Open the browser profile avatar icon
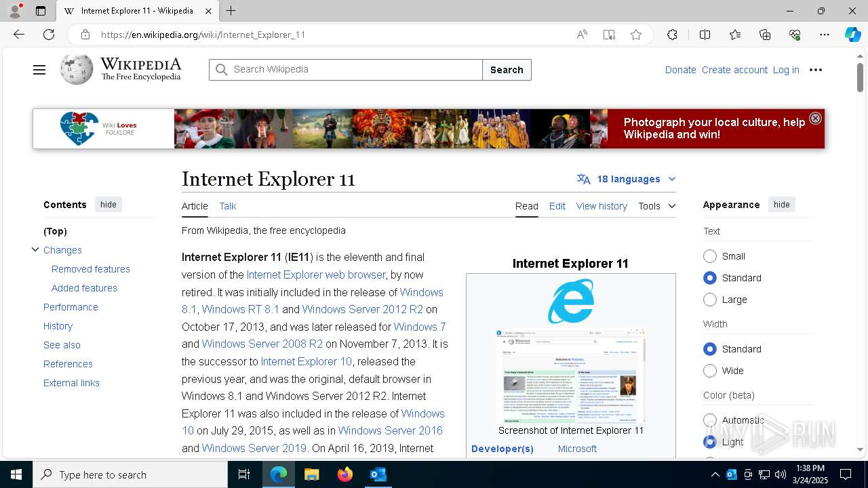This screenshot has width=868, height=488. (x=15, y=11)
